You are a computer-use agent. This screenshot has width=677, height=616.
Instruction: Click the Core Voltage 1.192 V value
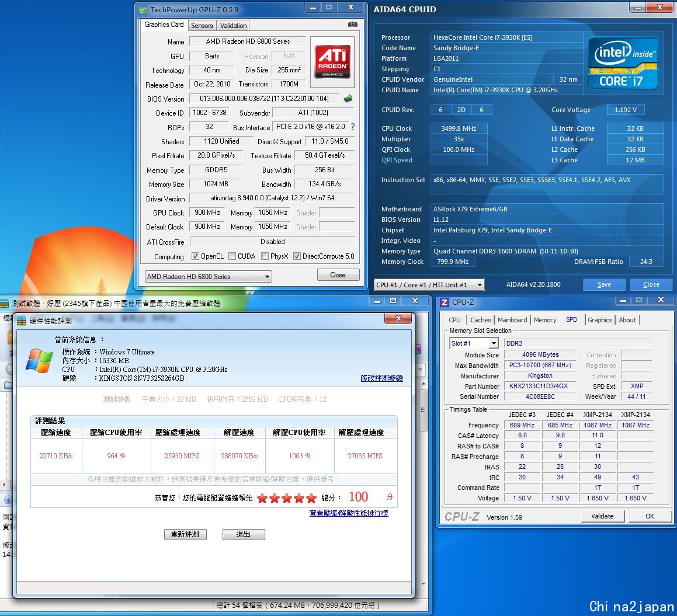[626, 110]
